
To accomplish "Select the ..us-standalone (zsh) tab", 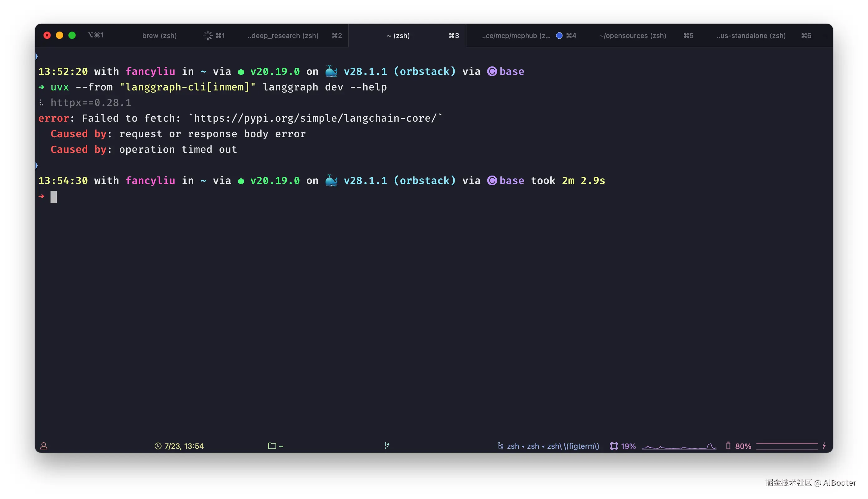I will tap(751, 36).
